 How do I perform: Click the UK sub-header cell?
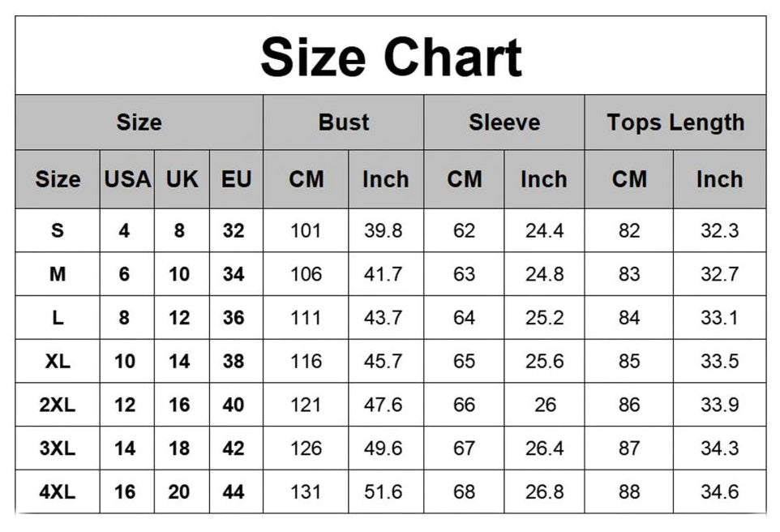182,179
